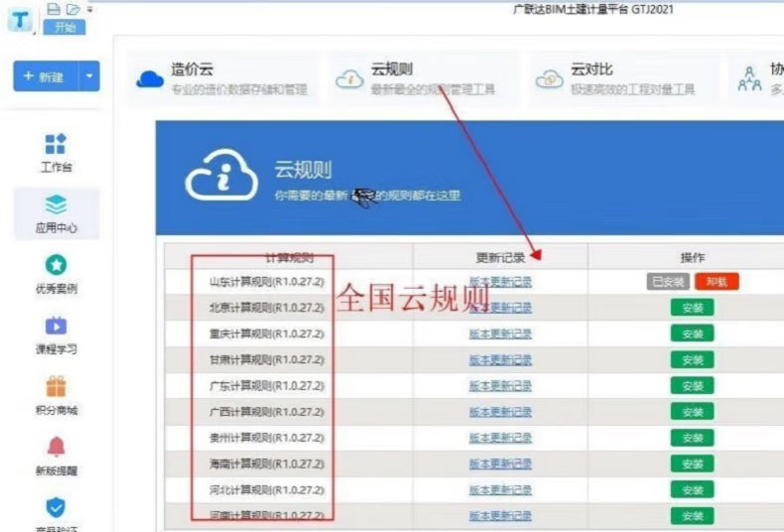Open 版本更新记录 link for 重庆计算规则
Screen dimensions: 784x532
(x=500, y=333)
